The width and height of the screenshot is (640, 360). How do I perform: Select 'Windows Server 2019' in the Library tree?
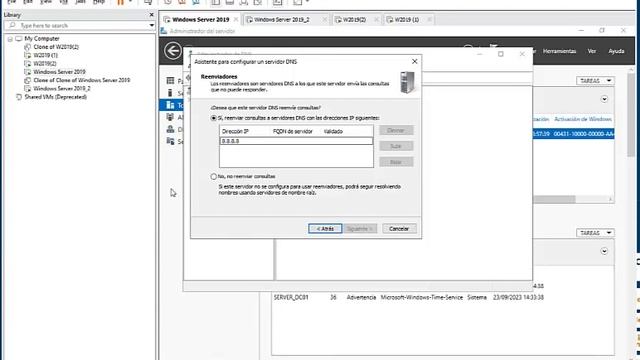[x=60, y=72]
